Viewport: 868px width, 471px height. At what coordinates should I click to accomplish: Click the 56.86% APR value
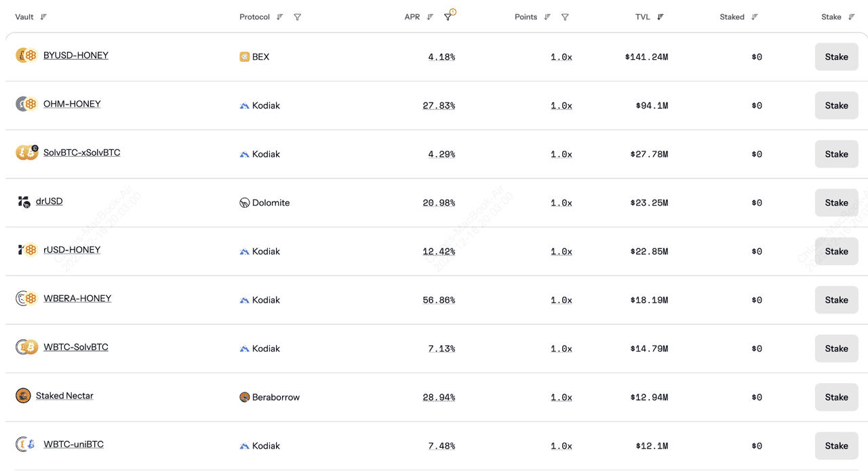(439, 300)
